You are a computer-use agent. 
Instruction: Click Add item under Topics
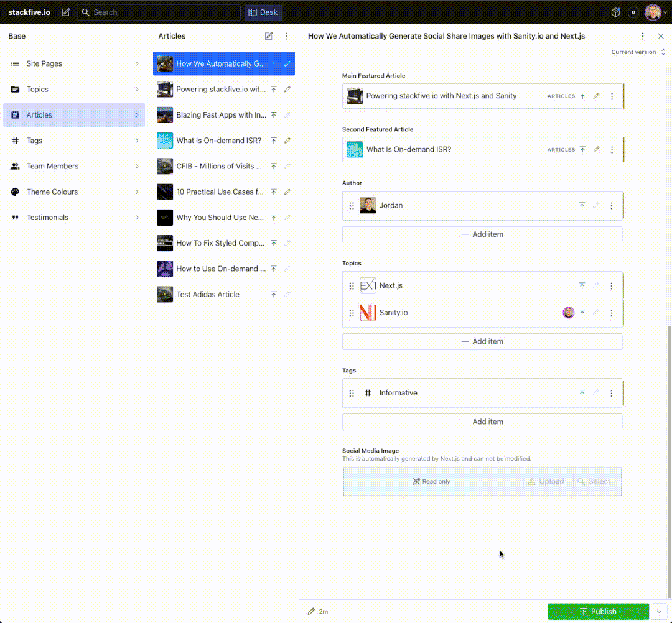pos(482,342)
